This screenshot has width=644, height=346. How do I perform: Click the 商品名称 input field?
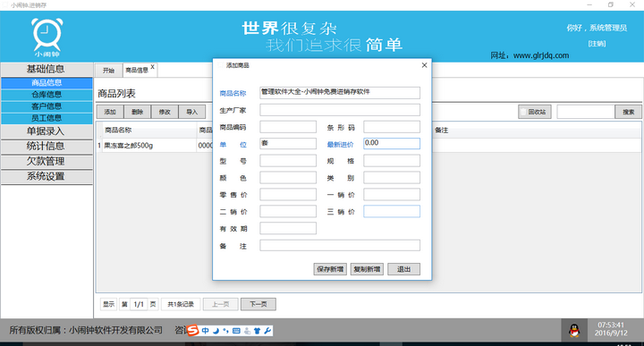(340, 93)
